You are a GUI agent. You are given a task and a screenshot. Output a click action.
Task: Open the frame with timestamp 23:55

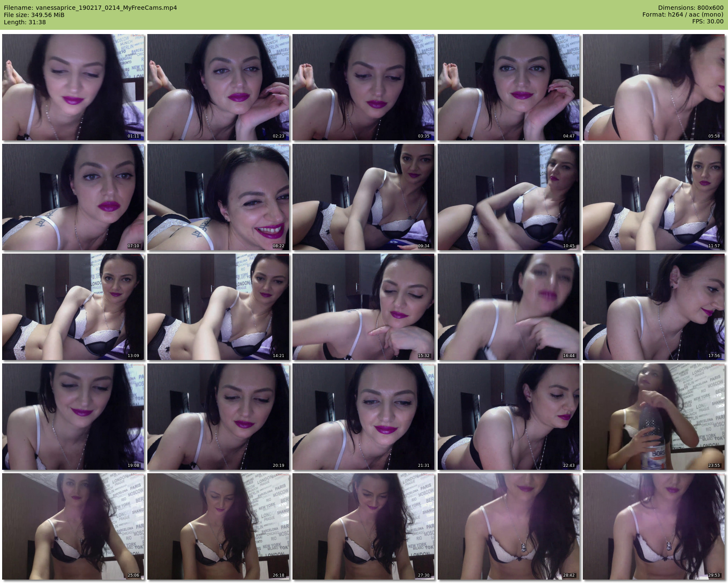coord(654,417)
